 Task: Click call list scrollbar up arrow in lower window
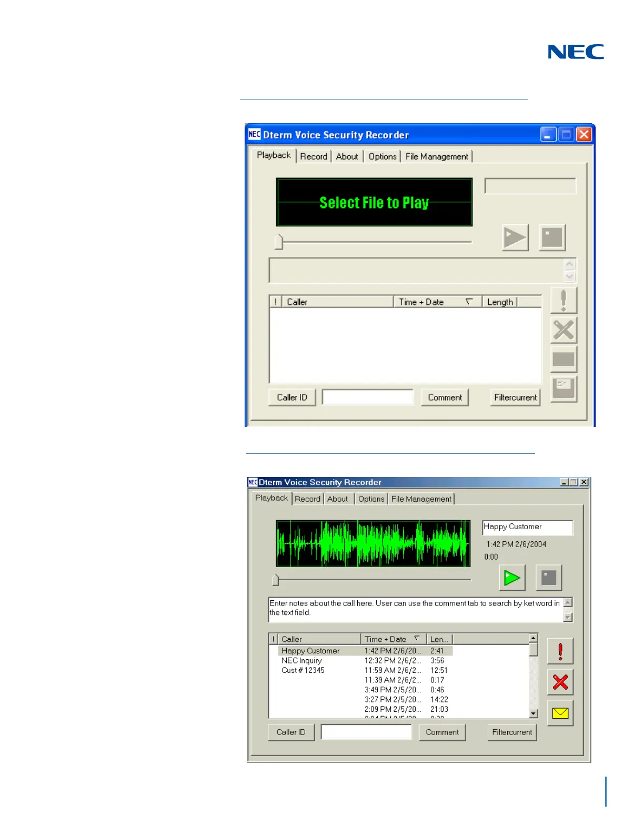pyautogui.click(x=534, y=638)
